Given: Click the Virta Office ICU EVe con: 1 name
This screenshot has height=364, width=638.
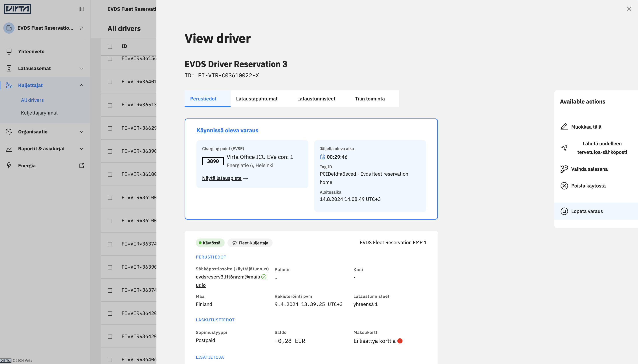Looking at the screenshot, I should 260,157.
